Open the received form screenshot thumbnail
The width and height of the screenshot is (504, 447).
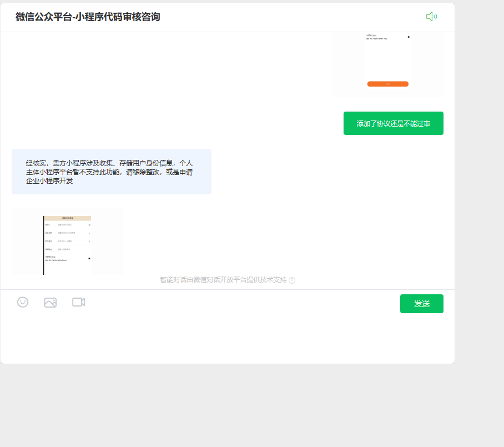coord(67,242)
